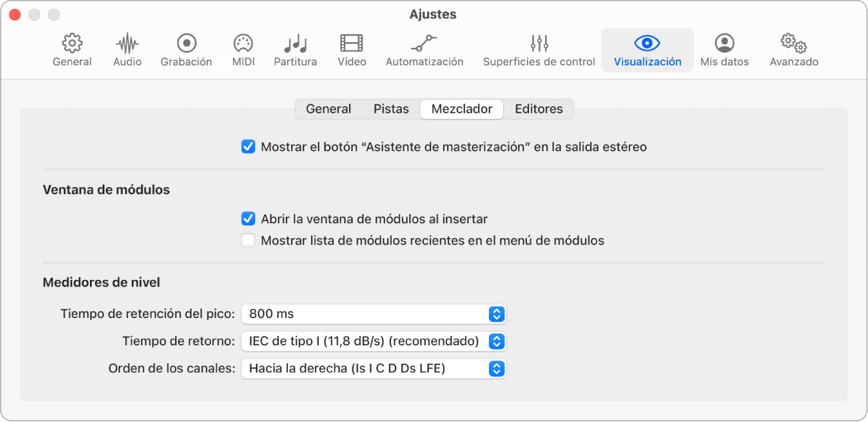
Task: Uncheck Mostrar el botón Asistente de masterización
Action: tap(248, 147)
